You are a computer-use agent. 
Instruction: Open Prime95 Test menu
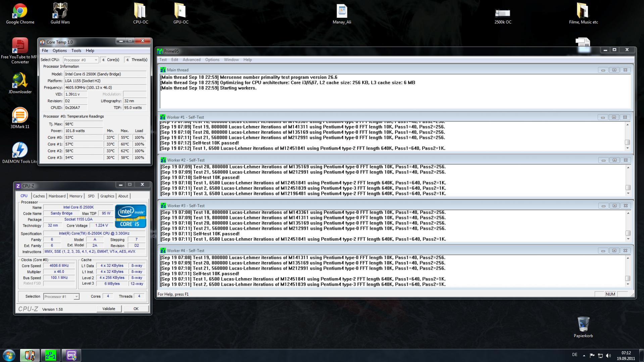(163, 60)
